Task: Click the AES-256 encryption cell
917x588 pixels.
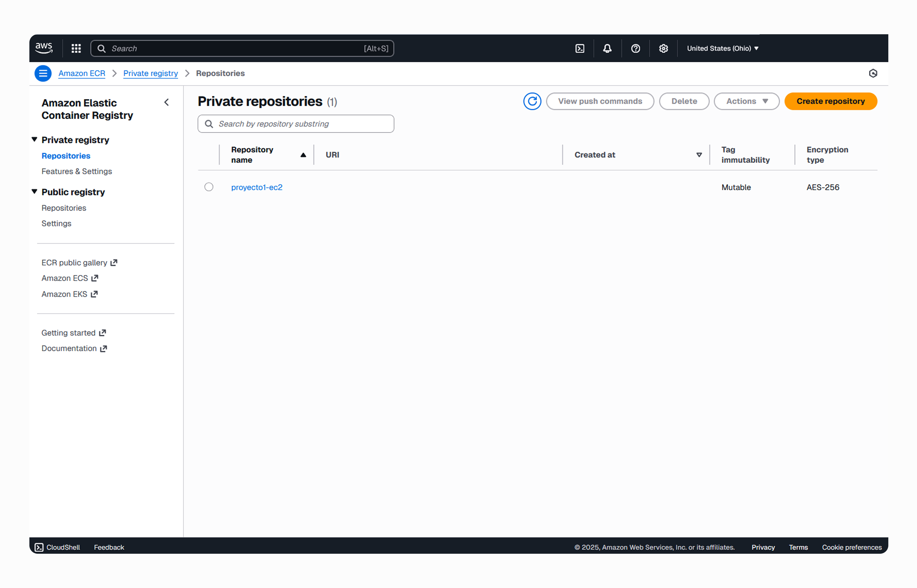Action: (x=823, y=187)
